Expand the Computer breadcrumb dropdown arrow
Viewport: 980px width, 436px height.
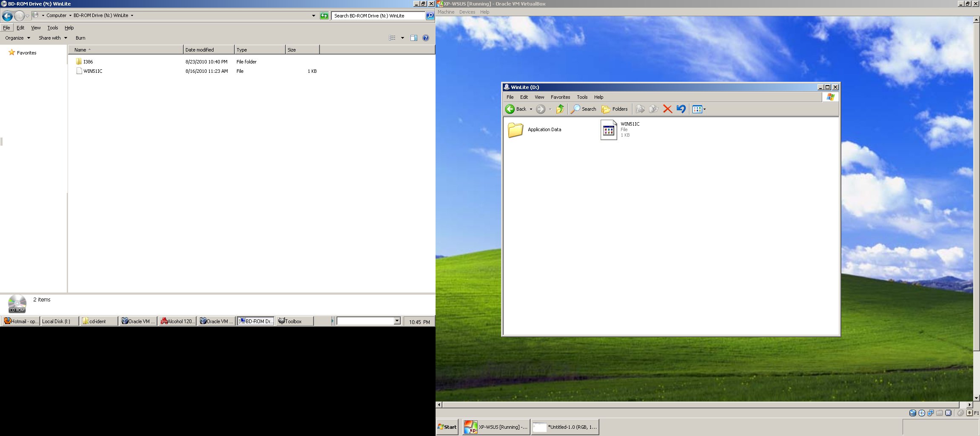(x=70, y=15)
